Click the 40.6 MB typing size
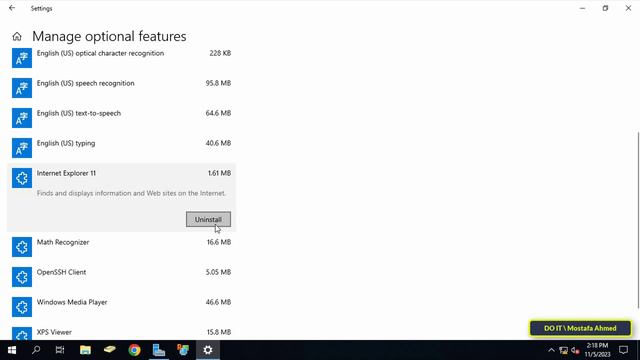The height and width of the screenshot is (360, 640). tap(218, 143)
